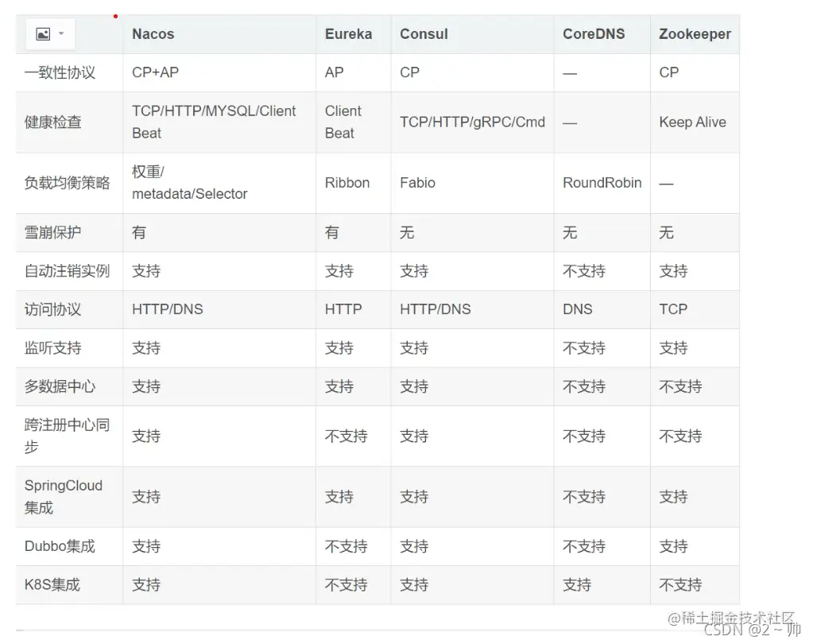Viewport: 813px width, 644px height.
Task: Select the CP+AP cell under Nacos
Action: [x=155, y=72]
